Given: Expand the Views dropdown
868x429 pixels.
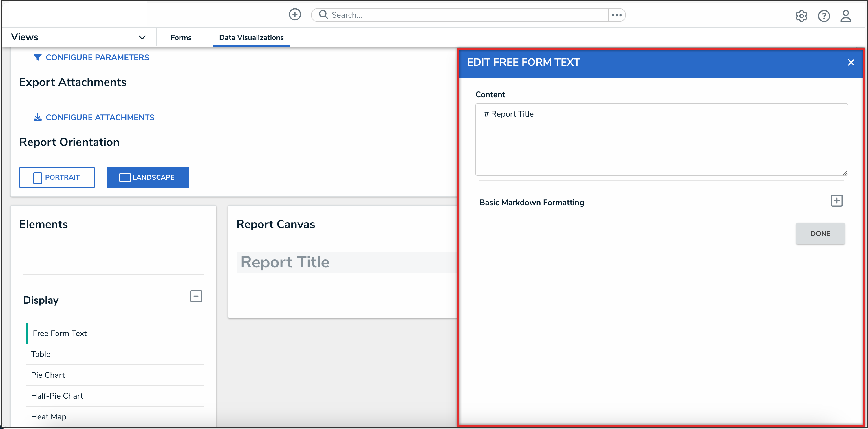Looking at the screenshot, I should point(142,37).
